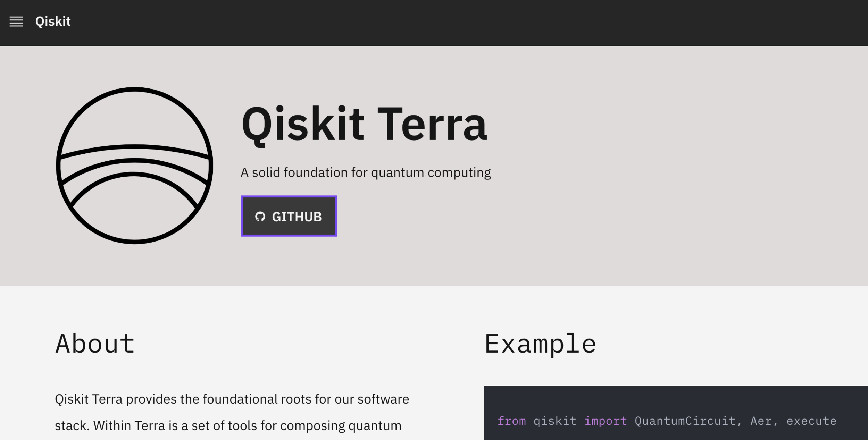The height and width of the screenshot is (440, 868).
Task: Open the hamburger navigation menu
Action: click(x=16, y=22)
